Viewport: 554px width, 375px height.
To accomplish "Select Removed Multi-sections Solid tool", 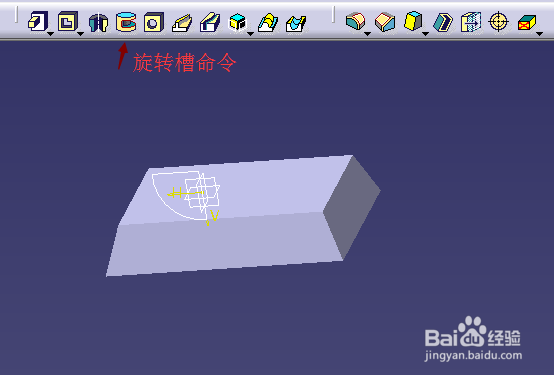I will tap(296, 23).
